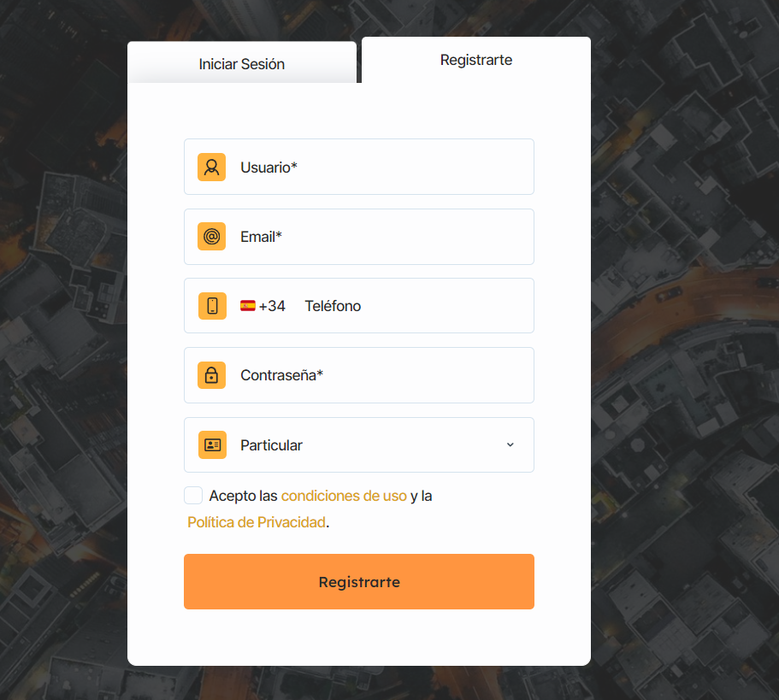This screenshot has width=779, height=700.
Task: Focus the Contraseña input field
Action: [359, 375]
